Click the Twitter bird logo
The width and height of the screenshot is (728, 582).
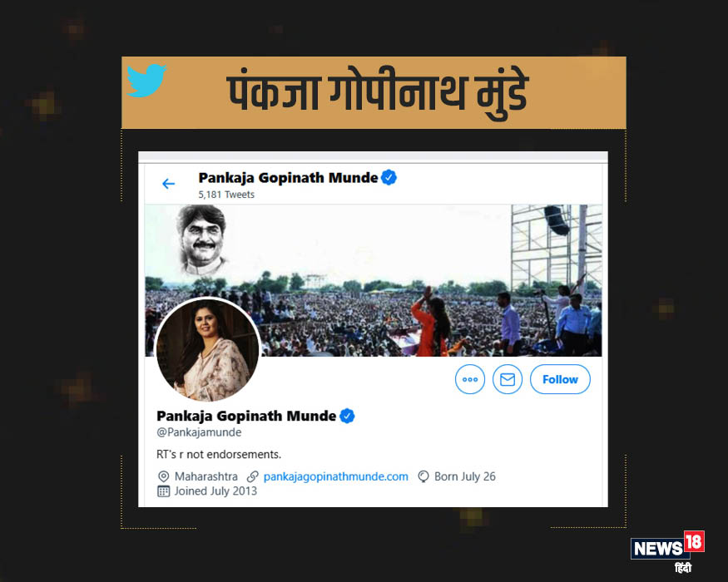coord(146,81)
